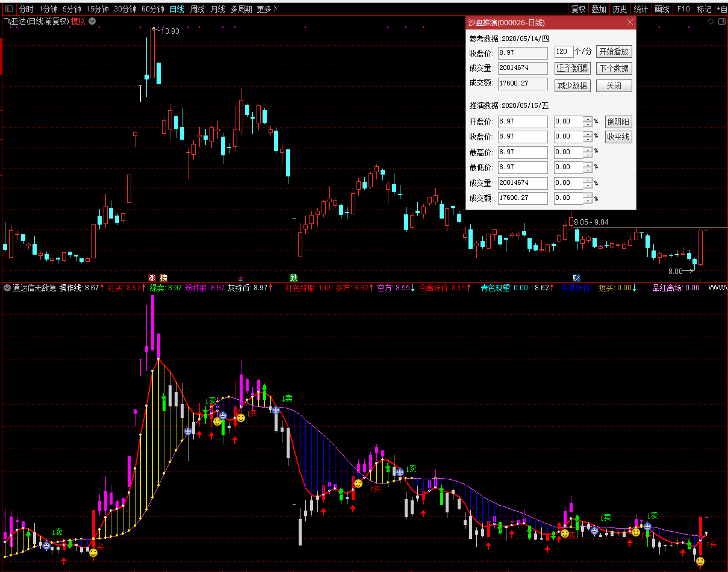Click the blue 财 marker on the timeline

[576, 278]
